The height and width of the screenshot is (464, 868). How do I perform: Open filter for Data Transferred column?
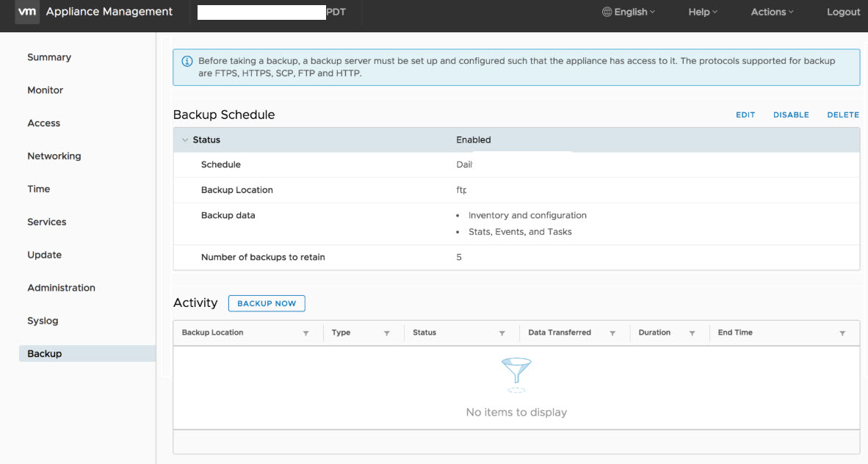tap(612, 333)
